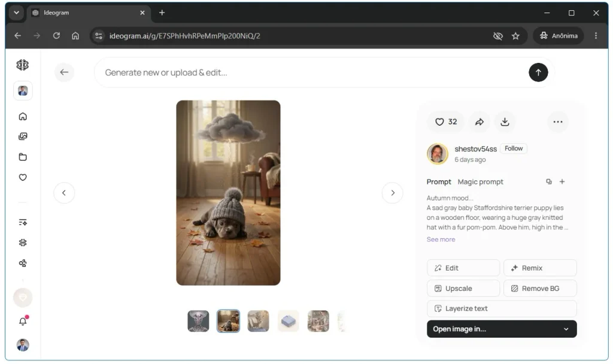The width and height of the screenshot is (613, 364).
Task: Open the notifications bell
Action: tap(23, 321)
